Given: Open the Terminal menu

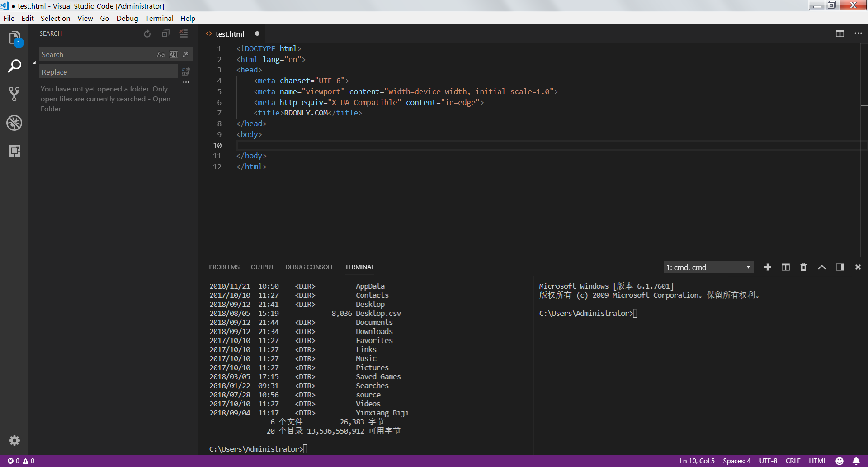Looking at the screenshot, I should click(159, 19).
